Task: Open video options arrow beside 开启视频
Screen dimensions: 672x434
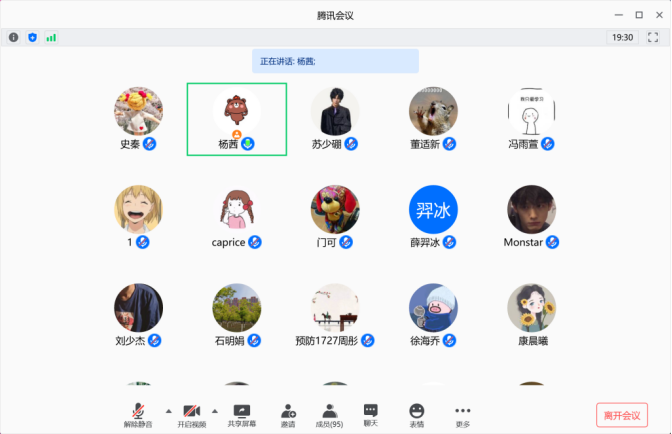Action: 215,410
